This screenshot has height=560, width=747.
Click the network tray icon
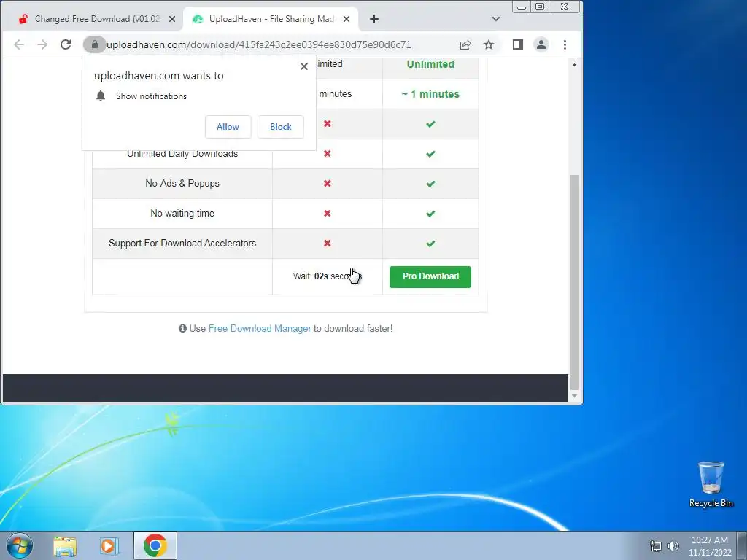[x=656, y=546]
